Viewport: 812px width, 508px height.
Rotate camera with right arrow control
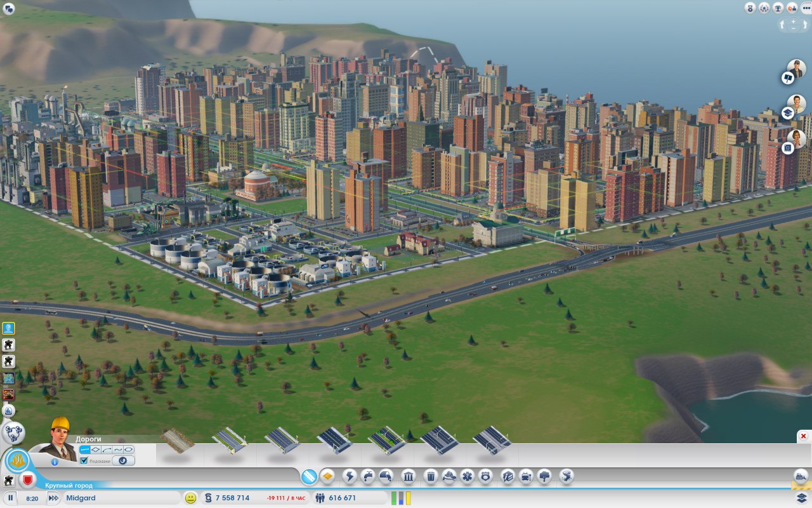805,25
